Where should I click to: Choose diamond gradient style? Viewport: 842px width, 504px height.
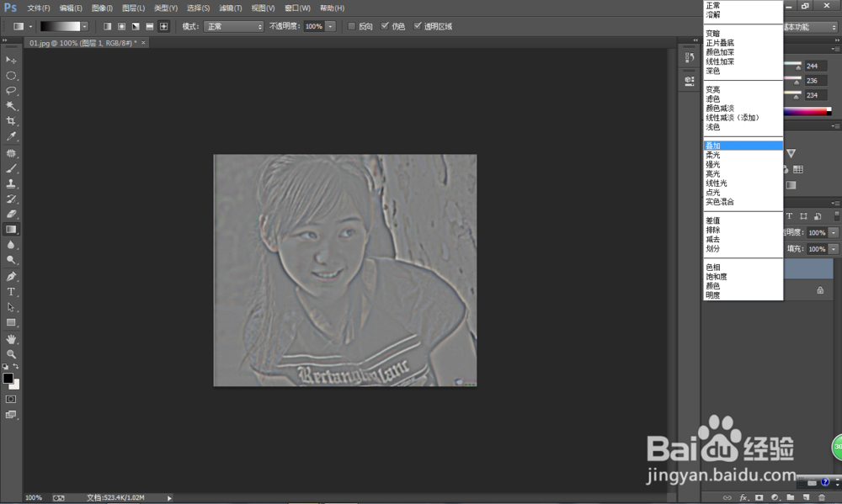click(164, 26)
